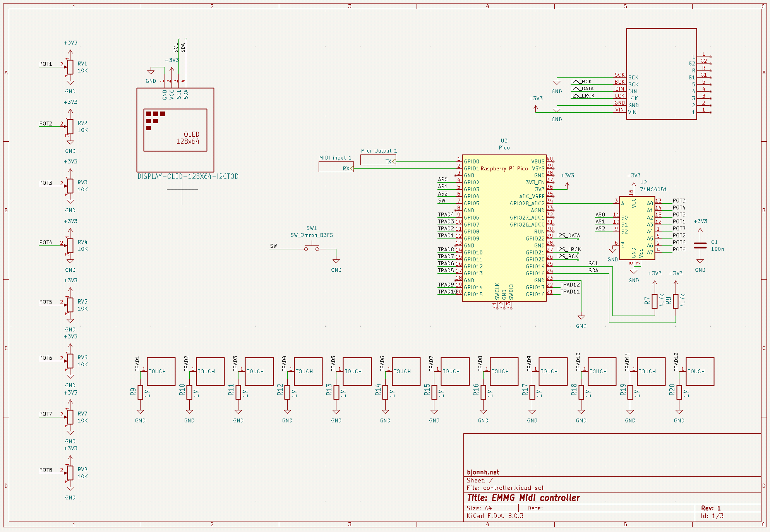Click the ADC_VREF pin label on Pico
Screen dimensions: 770x532
532,196
